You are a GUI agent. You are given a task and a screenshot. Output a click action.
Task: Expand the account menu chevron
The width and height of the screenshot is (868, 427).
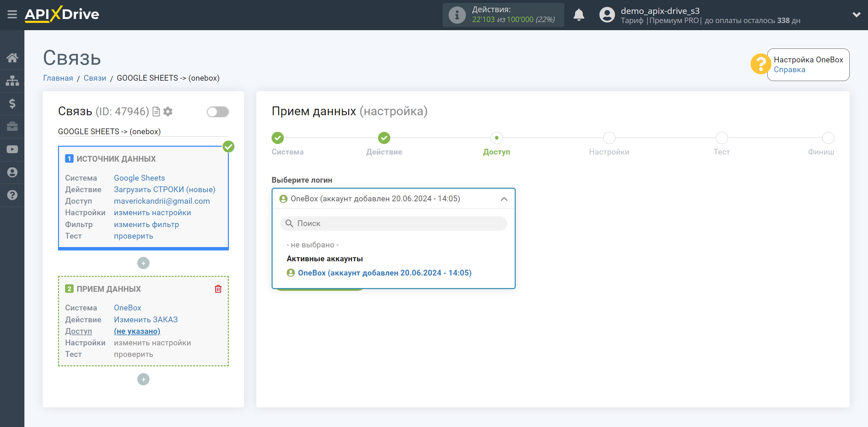[x=856, y=15]
